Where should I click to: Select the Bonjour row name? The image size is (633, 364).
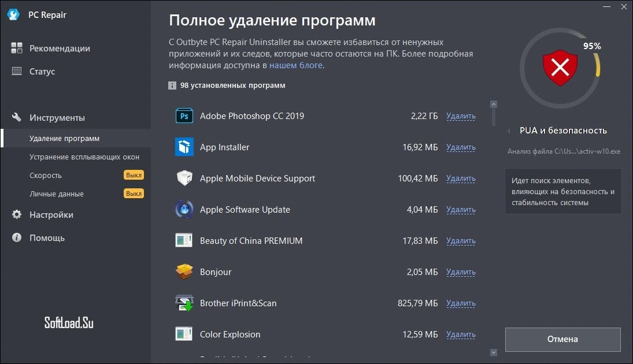tap(216, 272)
